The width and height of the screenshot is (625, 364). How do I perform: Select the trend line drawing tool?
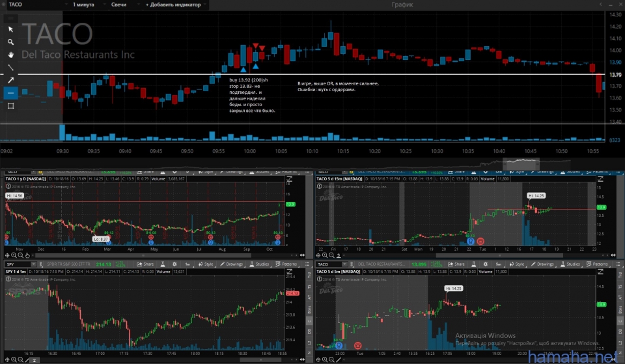tap(11, 67)
